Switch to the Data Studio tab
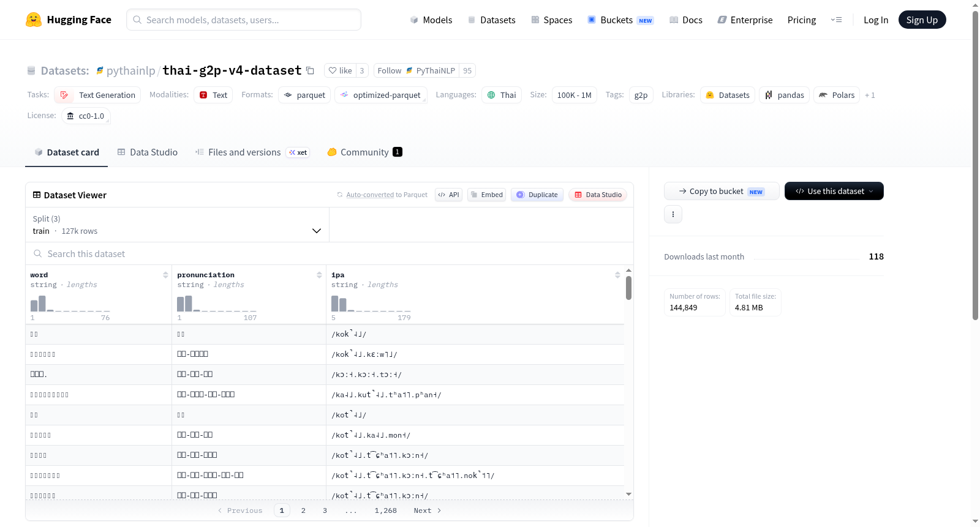 pyautogui.click(x=147, y=152)
